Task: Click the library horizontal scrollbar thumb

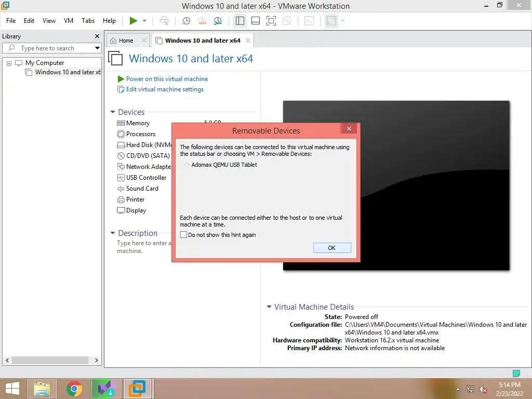Action: point(50,361)
